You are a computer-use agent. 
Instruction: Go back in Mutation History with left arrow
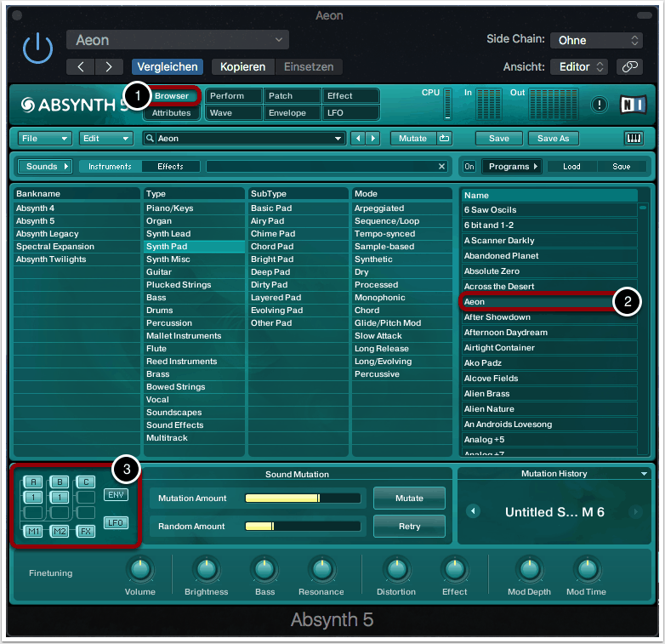474,511
